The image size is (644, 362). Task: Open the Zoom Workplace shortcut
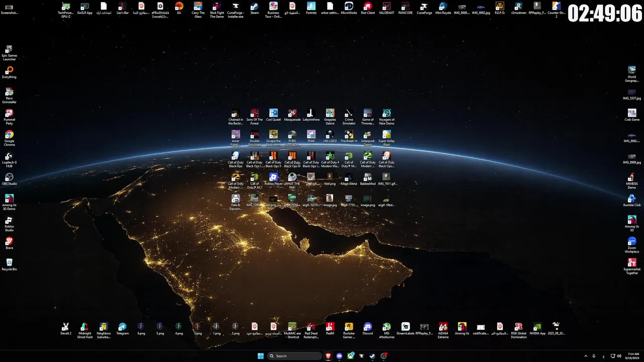click(x=632, y=245)
